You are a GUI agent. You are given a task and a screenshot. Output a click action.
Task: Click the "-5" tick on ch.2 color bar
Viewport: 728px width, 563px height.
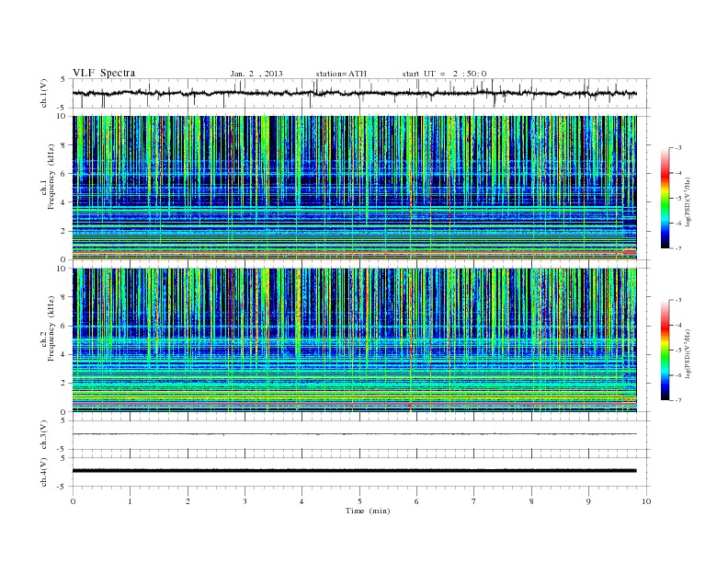678,350
